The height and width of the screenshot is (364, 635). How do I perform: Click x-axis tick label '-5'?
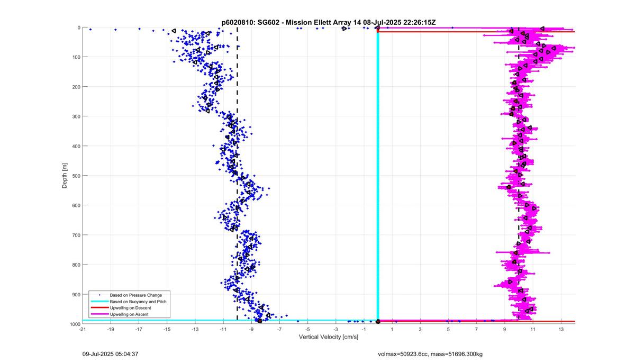[307, 329]
